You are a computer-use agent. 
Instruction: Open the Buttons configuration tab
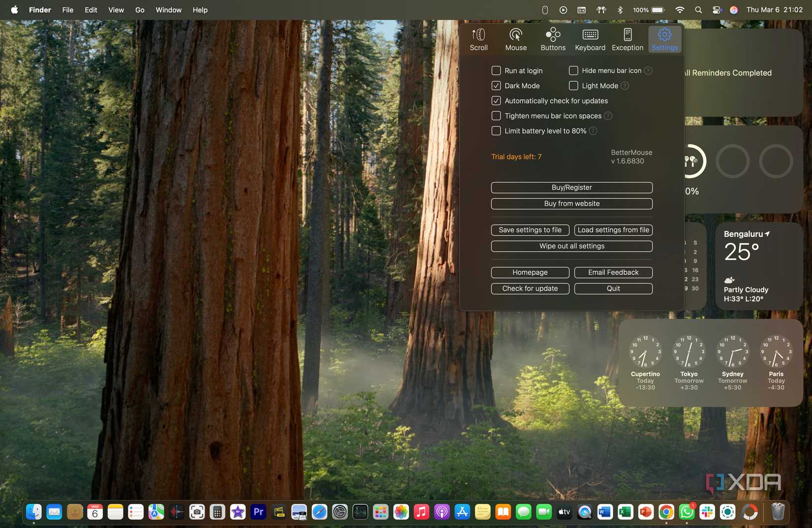553,39
